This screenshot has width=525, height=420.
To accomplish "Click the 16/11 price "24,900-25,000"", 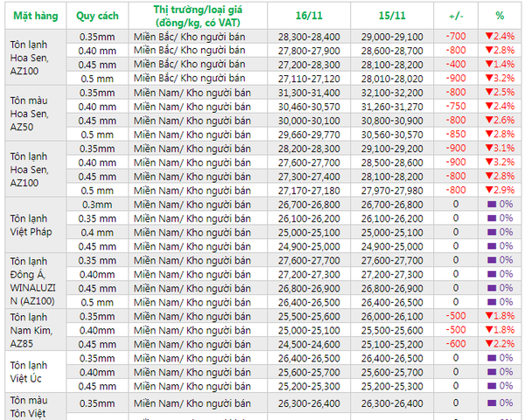I will pyautogui.click(x=309, y=247).
